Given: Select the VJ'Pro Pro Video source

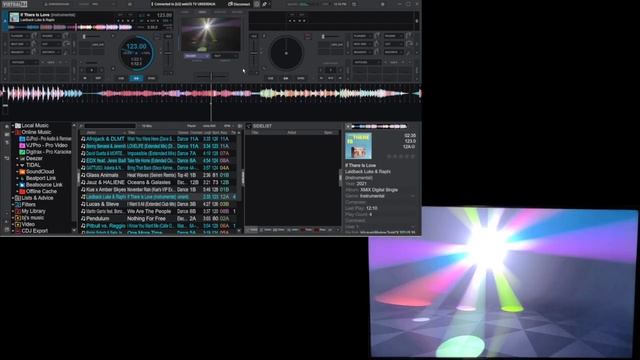Looking at the screenshot, I should click(44, 145).
